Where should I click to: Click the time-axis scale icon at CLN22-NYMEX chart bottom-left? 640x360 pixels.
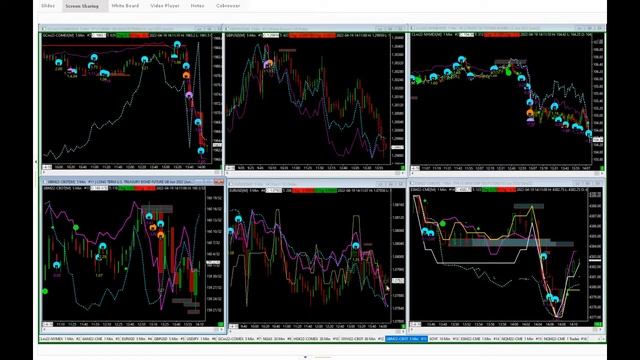point(415,168)
